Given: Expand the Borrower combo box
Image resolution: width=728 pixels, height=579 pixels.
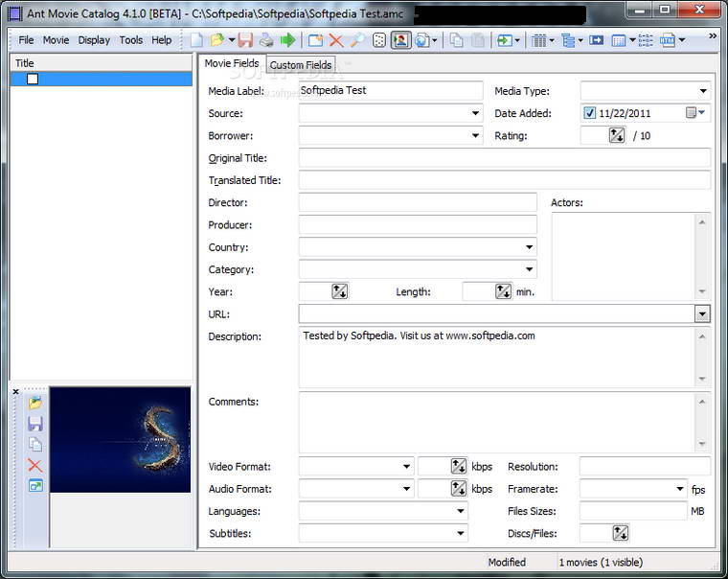Looking at the screenshot, I should (475, 136).
